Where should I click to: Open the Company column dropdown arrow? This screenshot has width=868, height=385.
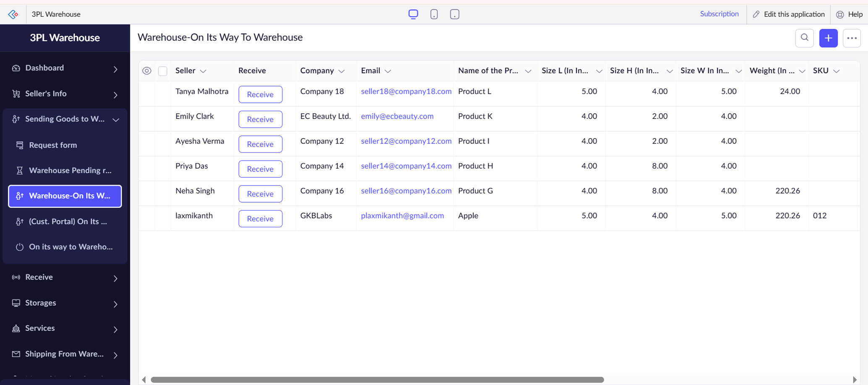tap(342, 71)
